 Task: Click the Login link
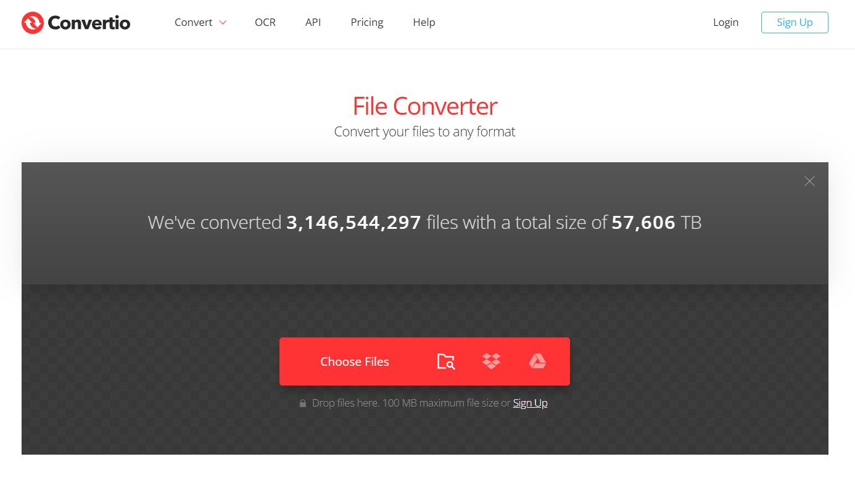point(725,22)
